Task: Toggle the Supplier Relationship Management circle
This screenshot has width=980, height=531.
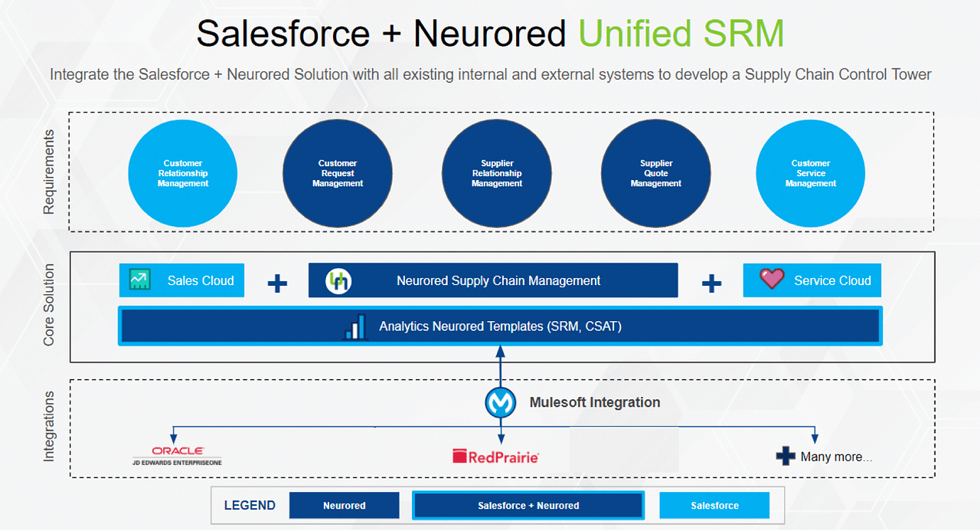Action: [x=496, y=173]
